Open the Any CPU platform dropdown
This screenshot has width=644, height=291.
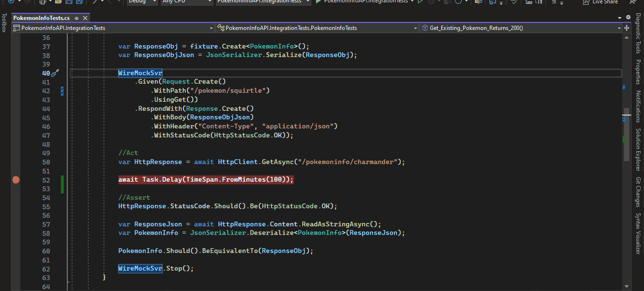(x=187, y=2)
